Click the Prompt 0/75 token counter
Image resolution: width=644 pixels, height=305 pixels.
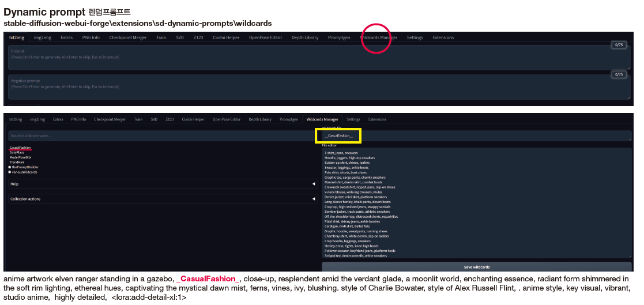(x=619, y=45)
